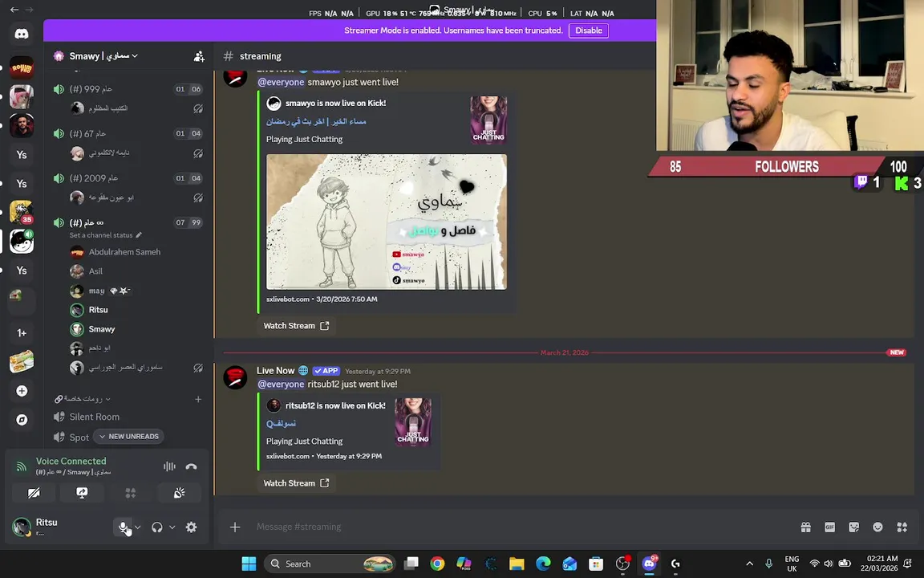Open apps launcher in message bar

click(x=902, y=527)
